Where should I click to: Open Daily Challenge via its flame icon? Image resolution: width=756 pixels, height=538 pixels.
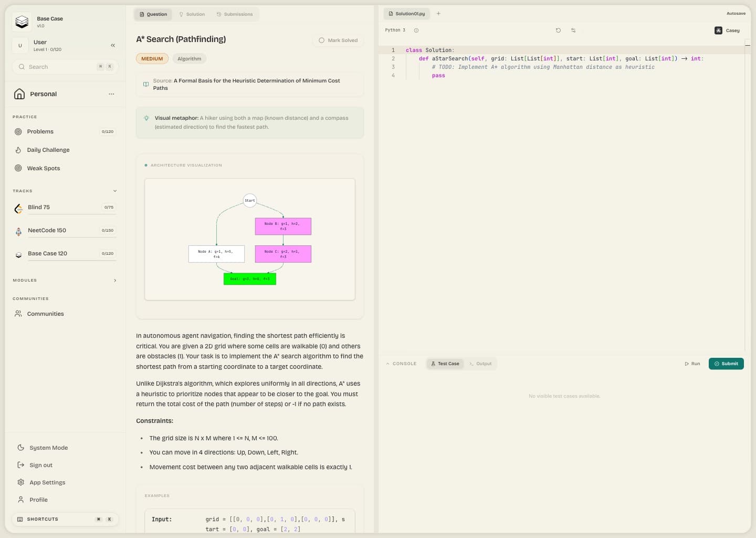[x=19, y=150]
